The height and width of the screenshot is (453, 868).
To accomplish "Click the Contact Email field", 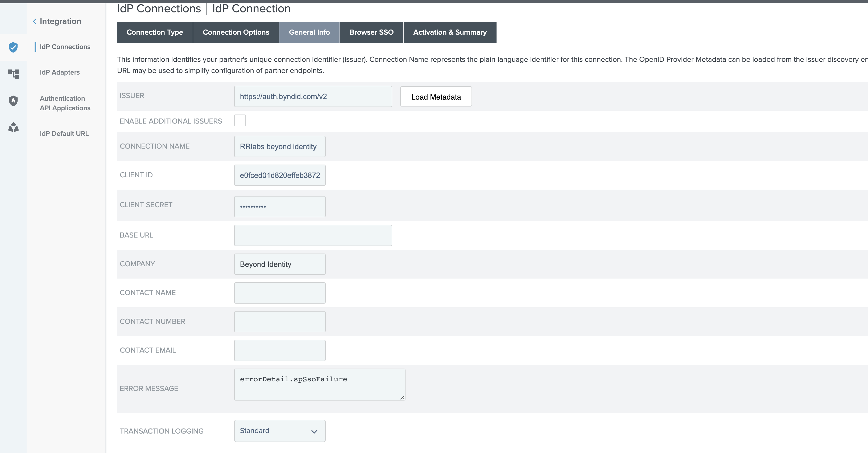I will pyautogui.click(x=280, y=350).
